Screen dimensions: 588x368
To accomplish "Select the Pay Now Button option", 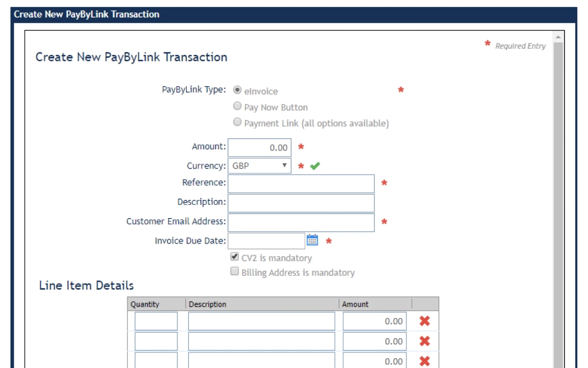I will click(x=237, y=106).
